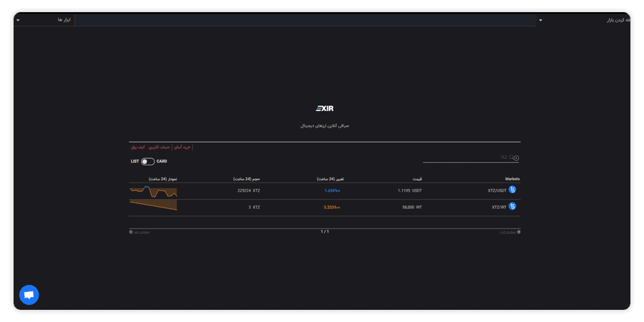Click the حجم (24 ساعت) column header
The image size is (644, 322).
tap(247, 179)
